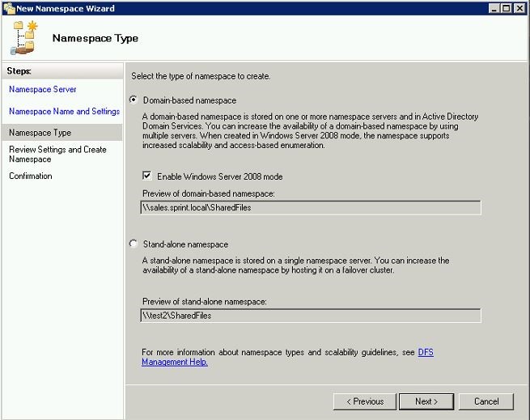Click the namespace wizard header icon

(24, 37)
